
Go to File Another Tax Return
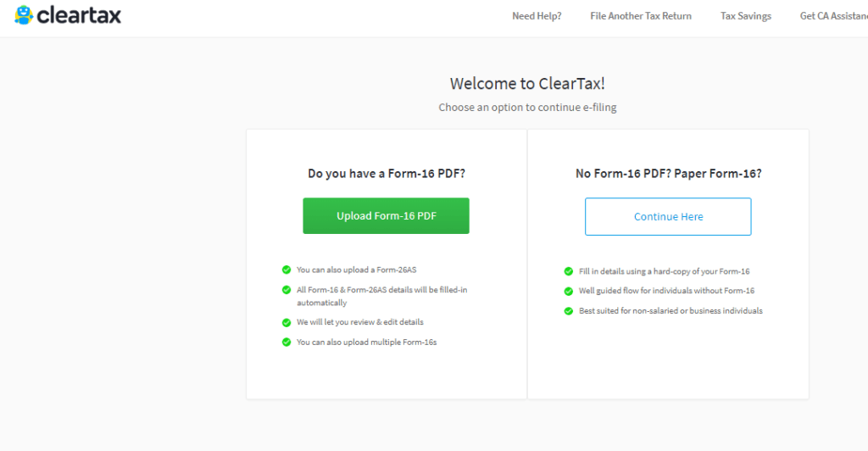click(641, 16)
